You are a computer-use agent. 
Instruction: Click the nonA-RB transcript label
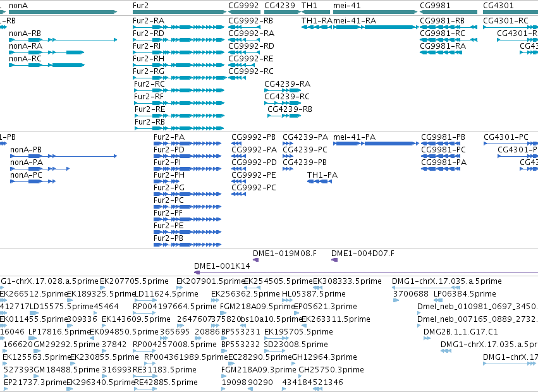25,34
